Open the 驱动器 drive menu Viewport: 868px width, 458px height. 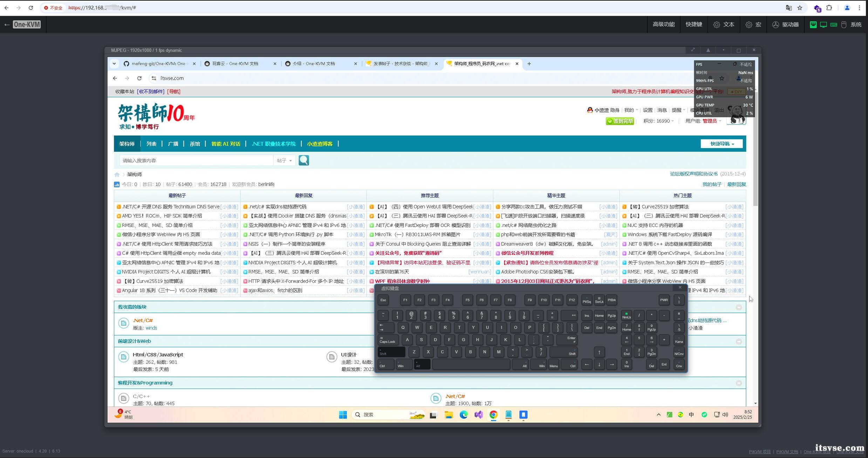(x=786, y=25)
